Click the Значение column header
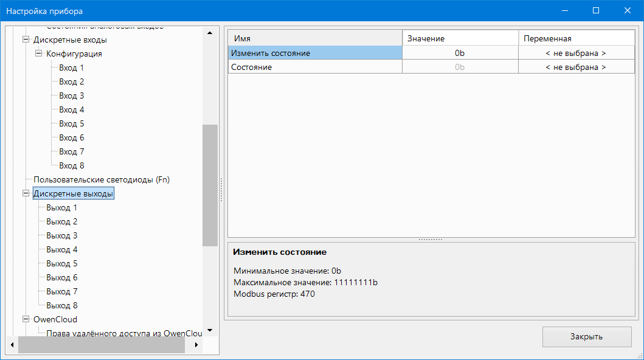 [460, 38]
